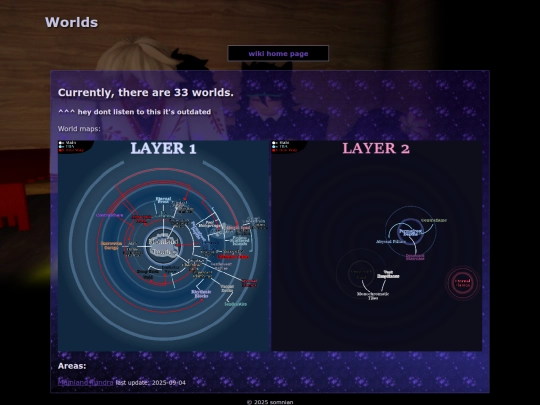Click the 'Areas:' heading
Viewport: 540px width, 405px height.
(x=72, y=366)
